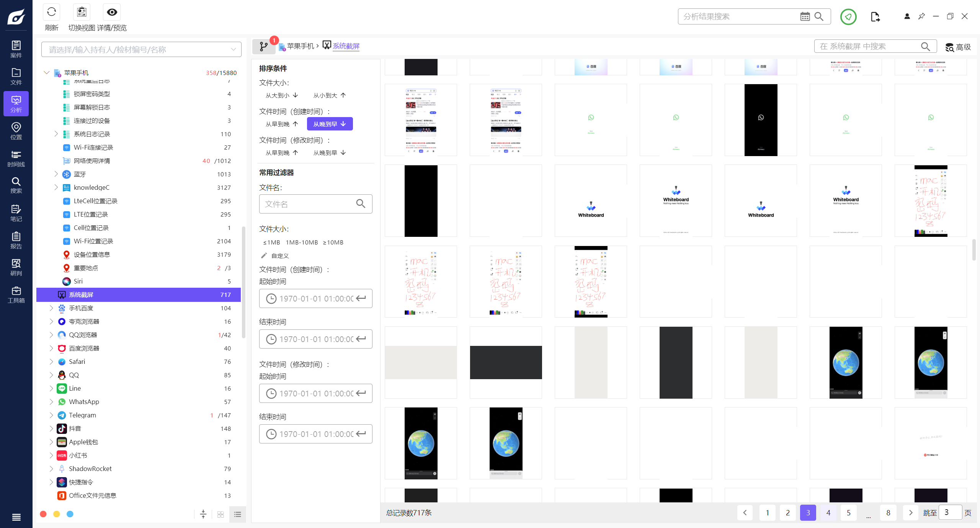Viewport: 980px width, 528px height.
Task: Click the switch view (切换视图) icon
Action: (82, 13)
